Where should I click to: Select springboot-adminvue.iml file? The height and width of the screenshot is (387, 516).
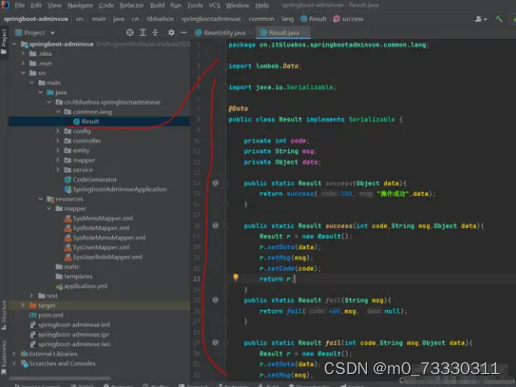tap(70, 325)
